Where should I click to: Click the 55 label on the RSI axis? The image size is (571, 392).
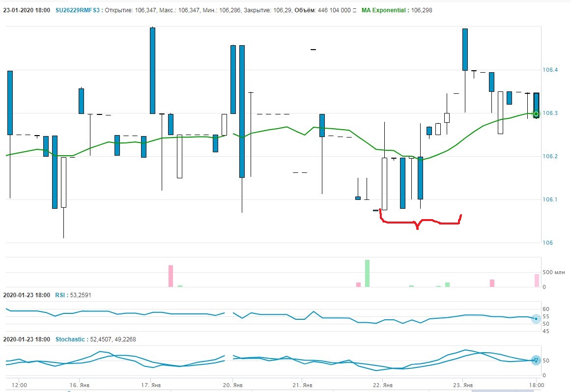tap(546, 317)
